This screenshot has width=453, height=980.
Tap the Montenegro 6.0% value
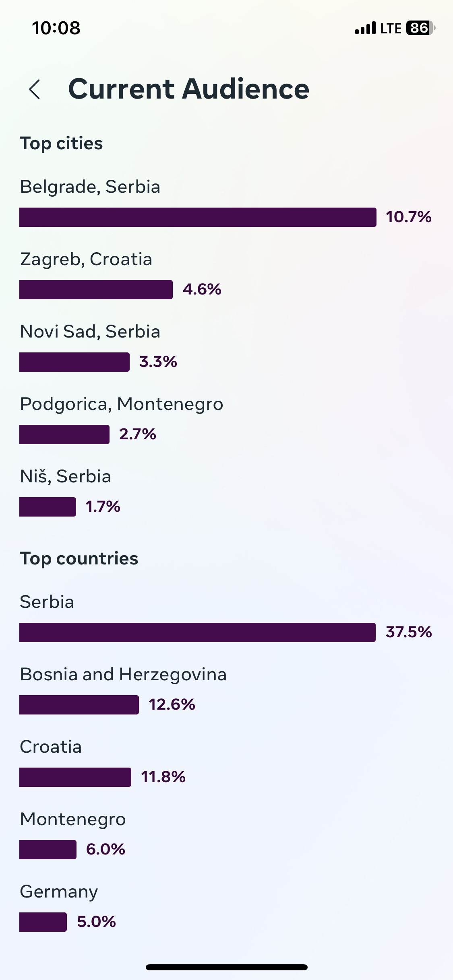pos(105,849)
